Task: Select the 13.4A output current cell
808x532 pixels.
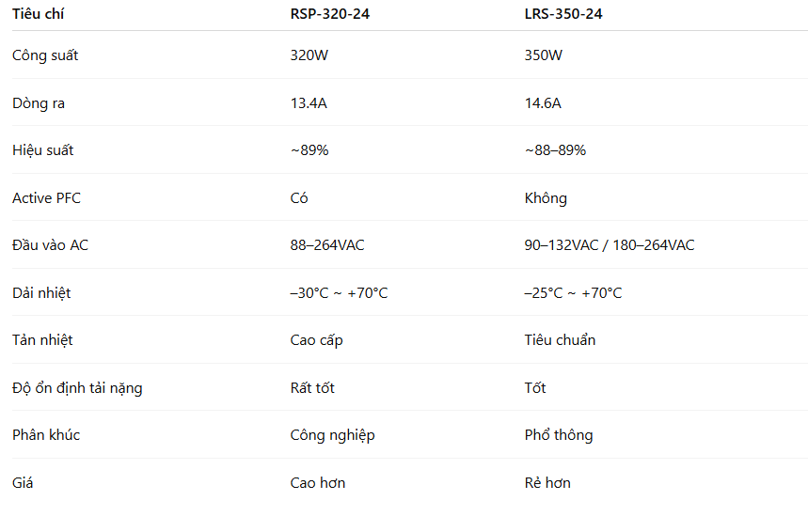Action: tap(309, 103)
